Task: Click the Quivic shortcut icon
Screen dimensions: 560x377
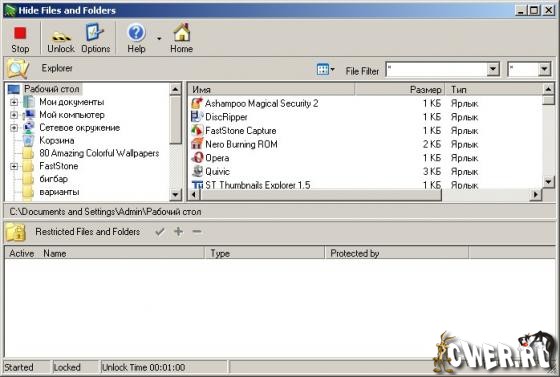Action: coord(197,171)
